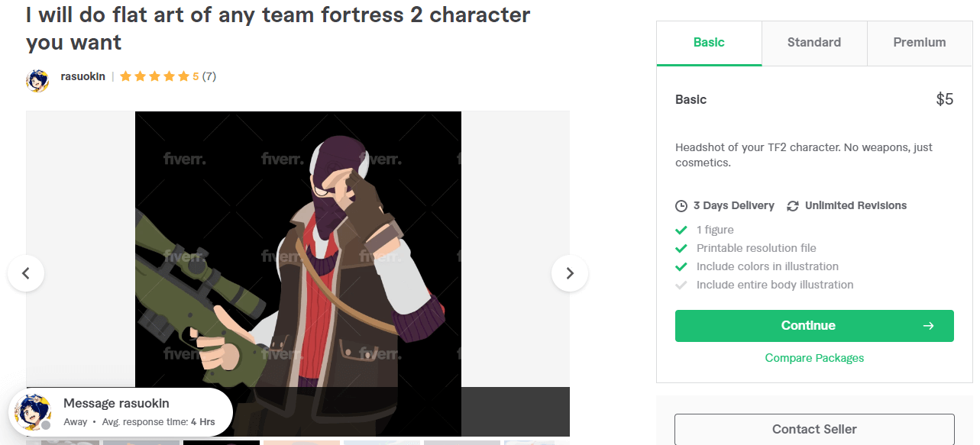The image size is (980, 445).
Task: Click the rasuokin seller avatar near title
Action: click(37, 79)
